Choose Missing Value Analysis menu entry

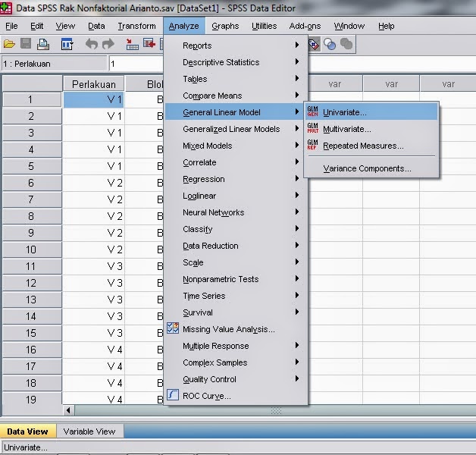[236, 329]
